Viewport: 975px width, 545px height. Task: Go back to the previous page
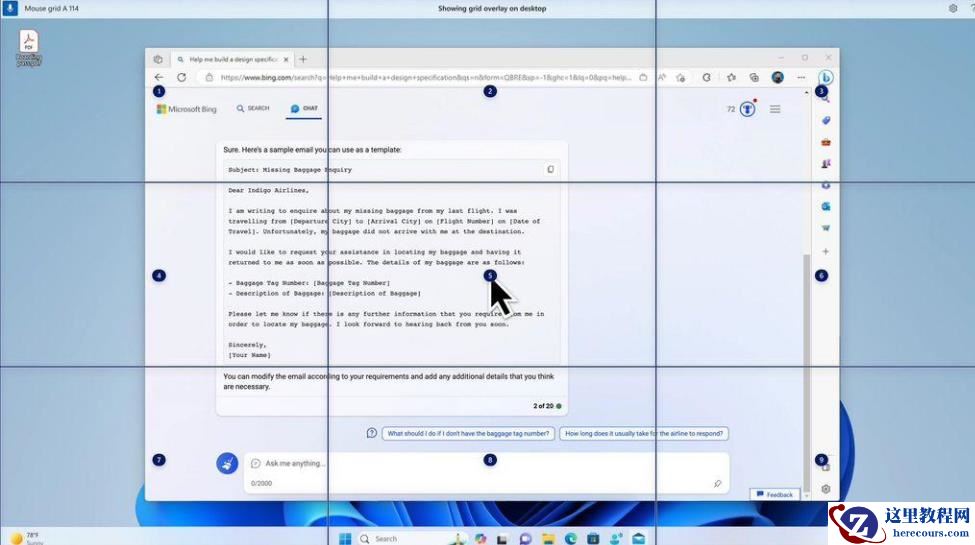(x=159, y=77)
